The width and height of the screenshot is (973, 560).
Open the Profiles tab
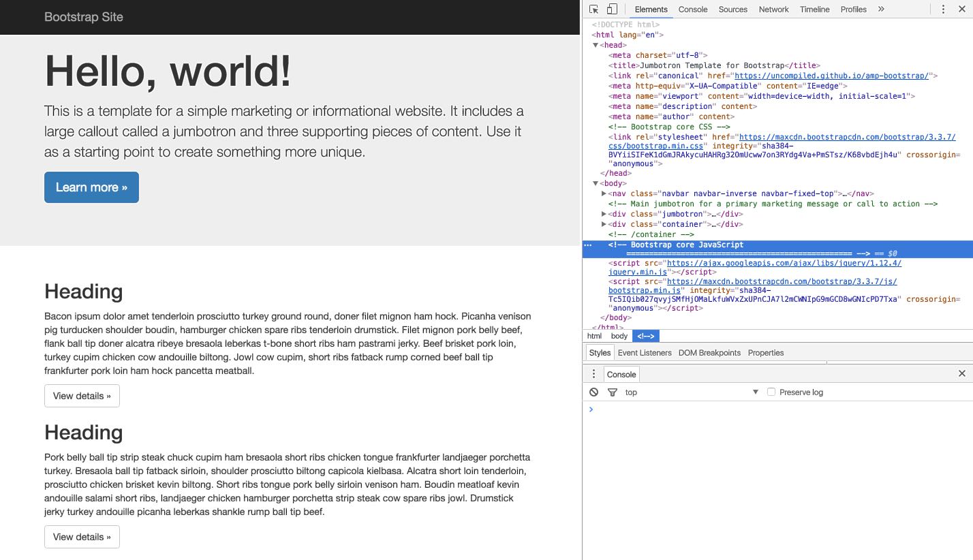tap(853, 9)
